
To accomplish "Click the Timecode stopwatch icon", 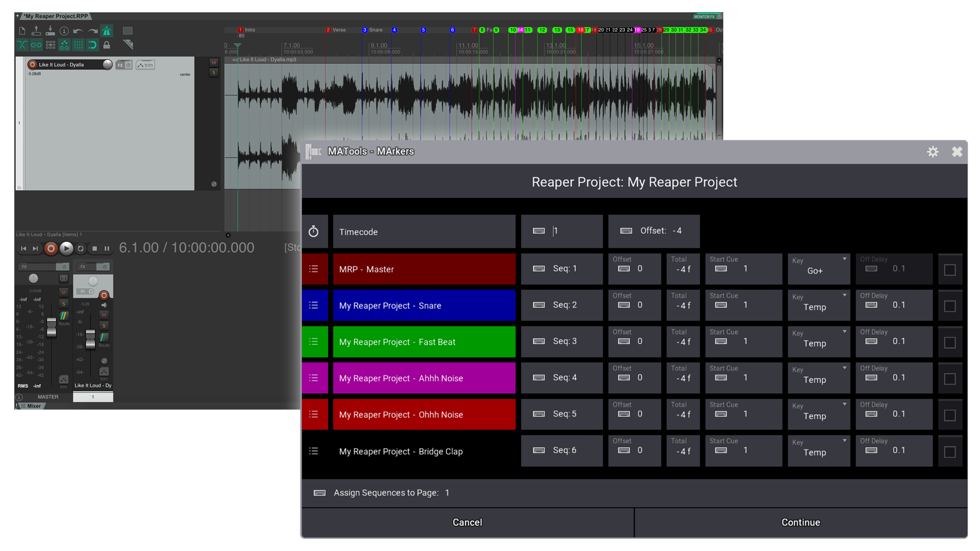I will coord(313,232).
